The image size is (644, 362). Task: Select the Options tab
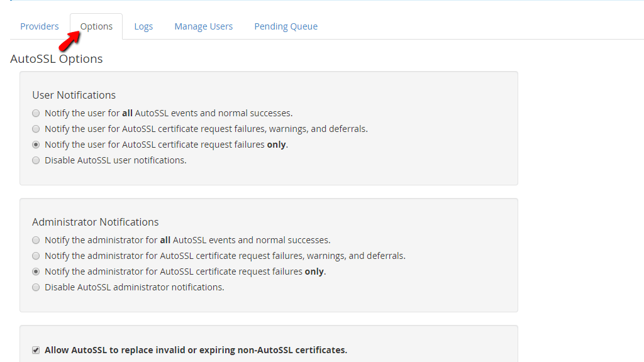pyautogui.click(x=96, y=26)
